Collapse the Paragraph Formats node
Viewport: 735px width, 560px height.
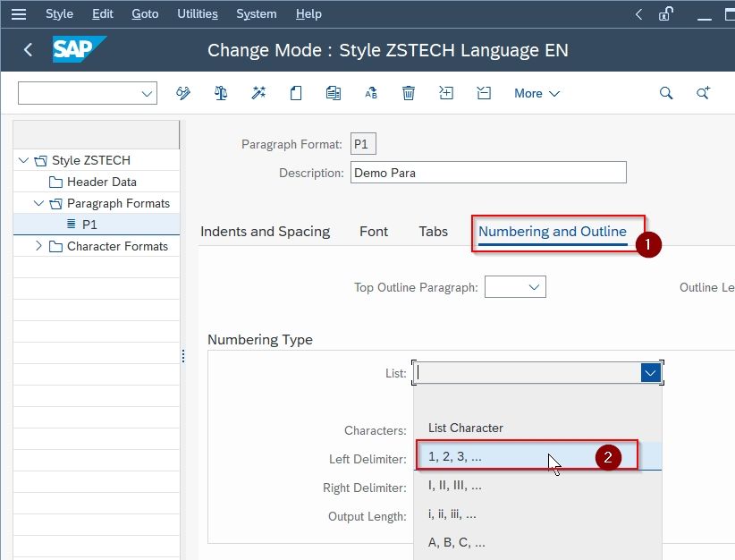coord(39,203)
